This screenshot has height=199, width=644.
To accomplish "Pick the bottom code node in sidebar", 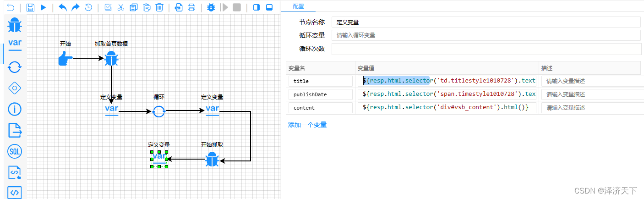I will coord(15,192).
